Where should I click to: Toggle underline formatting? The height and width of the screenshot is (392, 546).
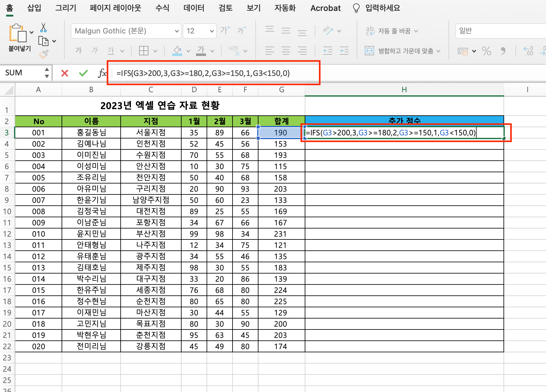(x=110, y=51)
